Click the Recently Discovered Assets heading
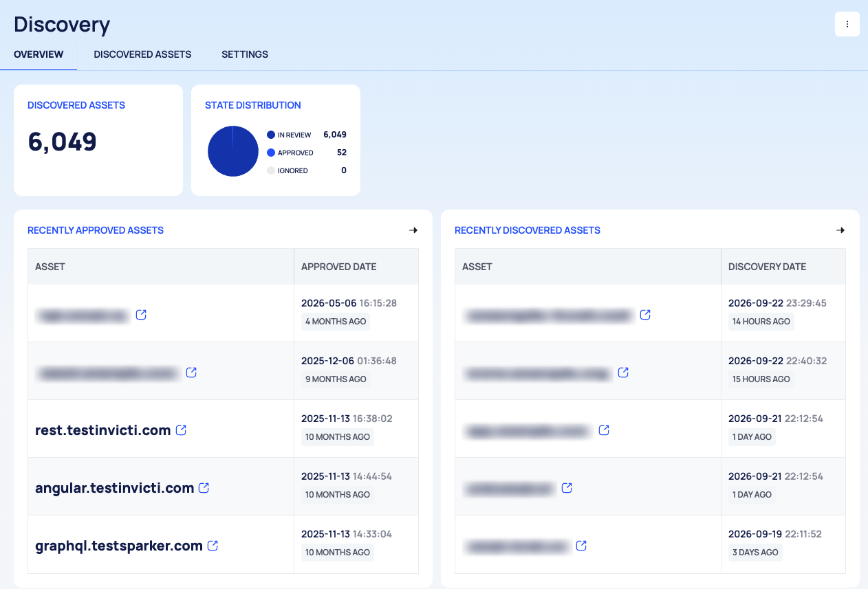 [x=528, y=230]
